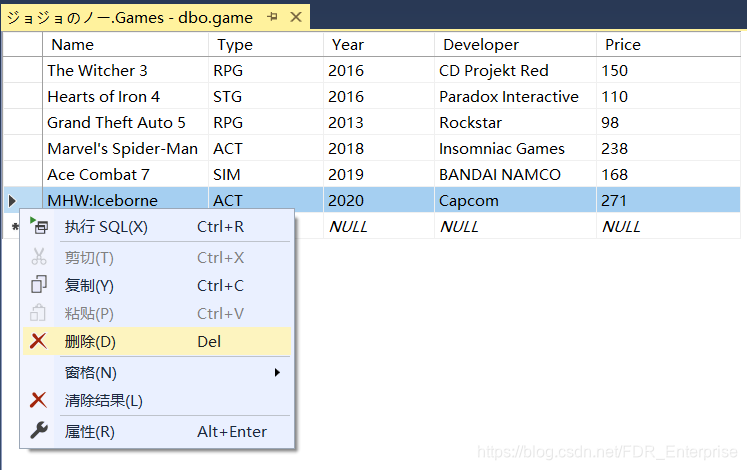
Task: Click the 'Capcom' developer cell
Action: (x=515, y=200)
